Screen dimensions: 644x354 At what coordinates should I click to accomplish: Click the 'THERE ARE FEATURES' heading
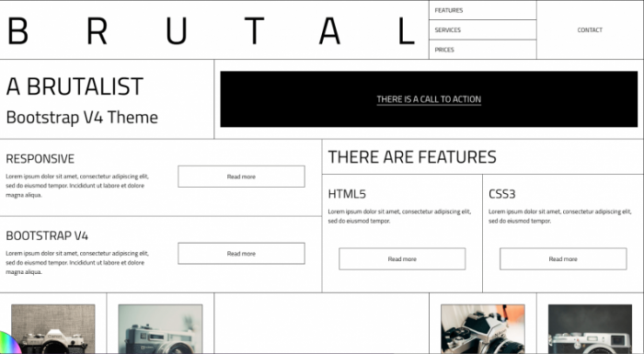[x=412, y=157]
